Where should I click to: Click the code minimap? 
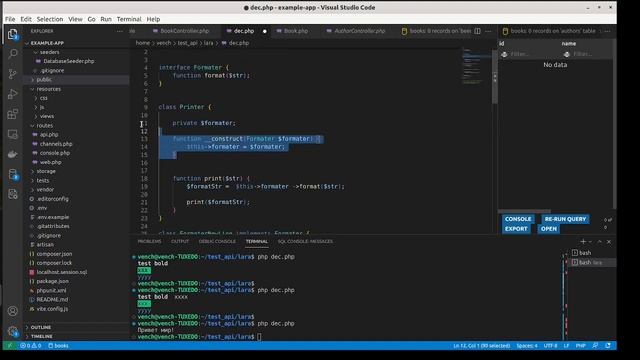(476, 67)
